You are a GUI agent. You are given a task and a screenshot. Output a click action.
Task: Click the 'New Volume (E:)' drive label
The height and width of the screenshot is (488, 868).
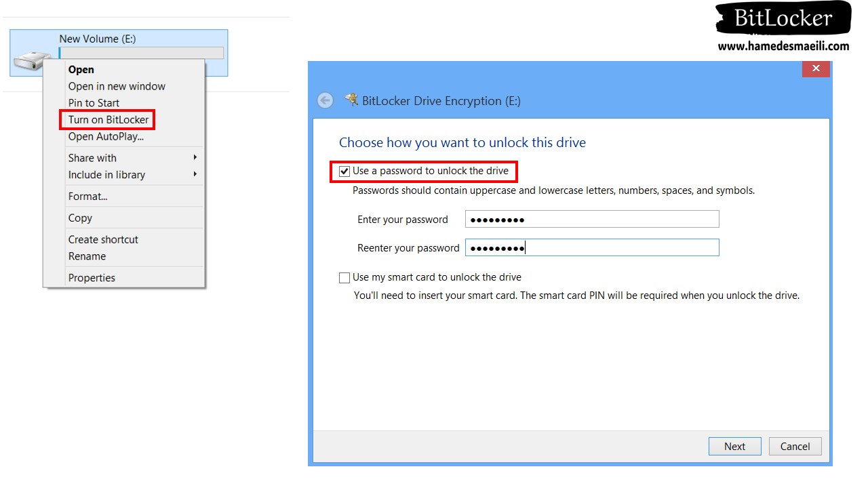[x=98, y=39]
